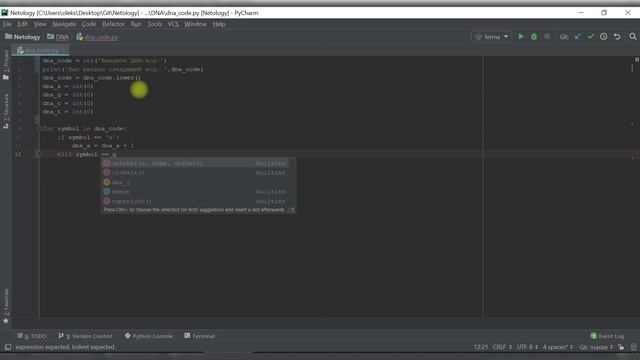Open the File menu
The height and width of the screenshot is (360, 640).
click(x=7, y=24)
